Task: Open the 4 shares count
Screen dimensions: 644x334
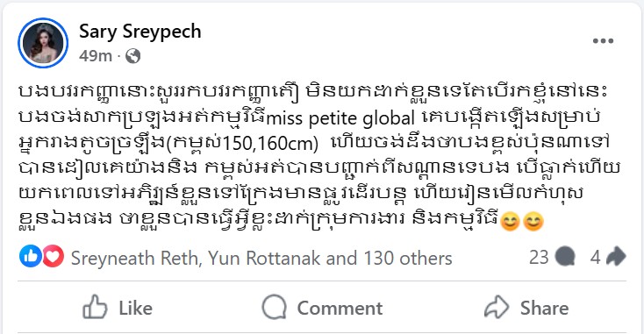Action: click(595, 258)
